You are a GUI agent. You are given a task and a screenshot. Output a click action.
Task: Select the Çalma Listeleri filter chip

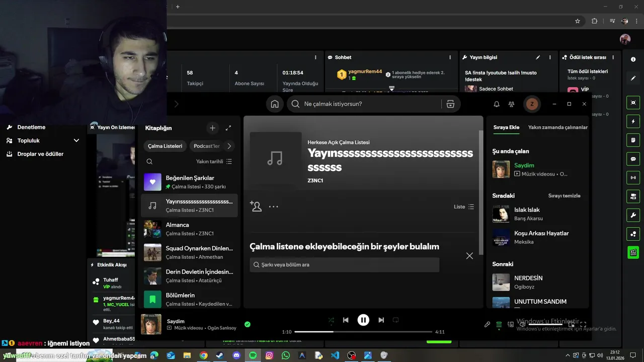click(x=165, y=146)
